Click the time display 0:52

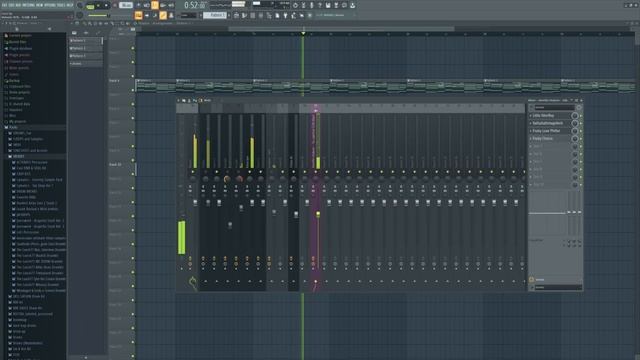(x=195, y=5)
